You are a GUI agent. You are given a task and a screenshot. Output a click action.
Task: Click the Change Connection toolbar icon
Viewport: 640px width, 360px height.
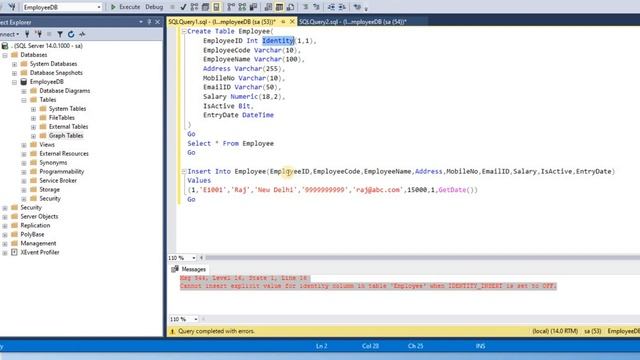pos(11,7)
